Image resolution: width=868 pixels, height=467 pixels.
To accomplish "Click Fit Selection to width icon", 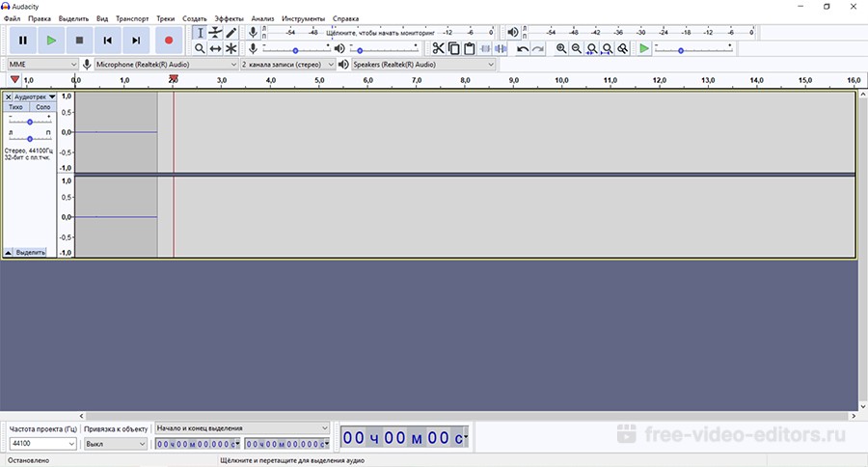I will 592,49.
